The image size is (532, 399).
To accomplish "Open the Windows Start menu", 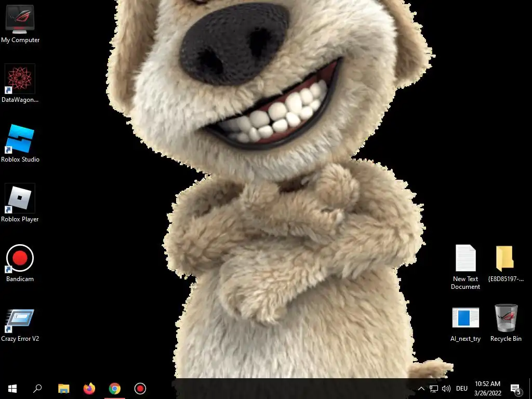I will (12, 389).
